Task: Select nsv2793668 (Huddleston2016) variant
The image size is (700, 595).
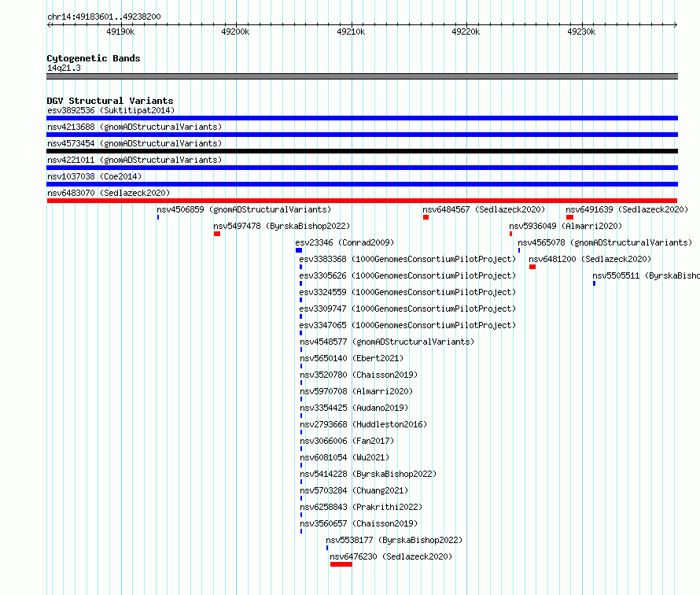Action: 363,424
